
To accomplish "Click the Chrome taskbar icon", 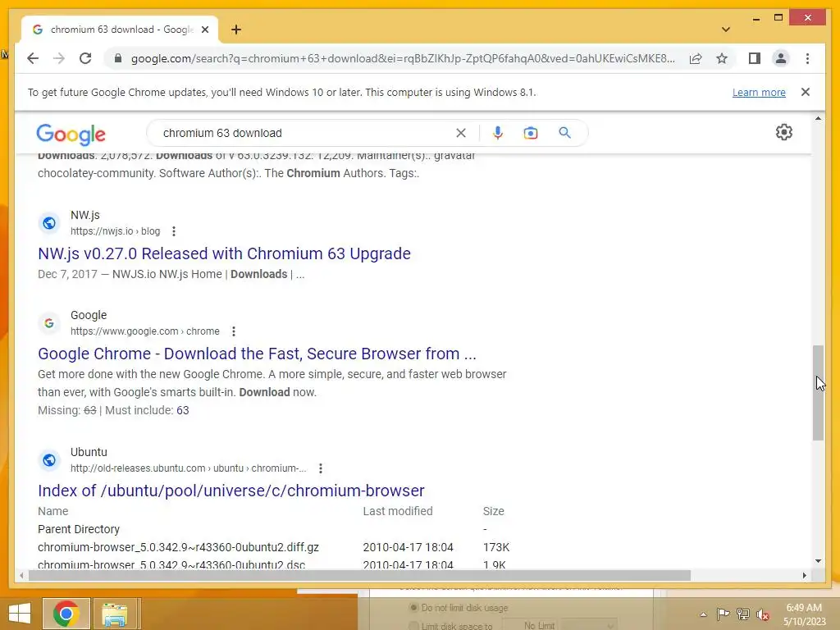I will (66, 614).
